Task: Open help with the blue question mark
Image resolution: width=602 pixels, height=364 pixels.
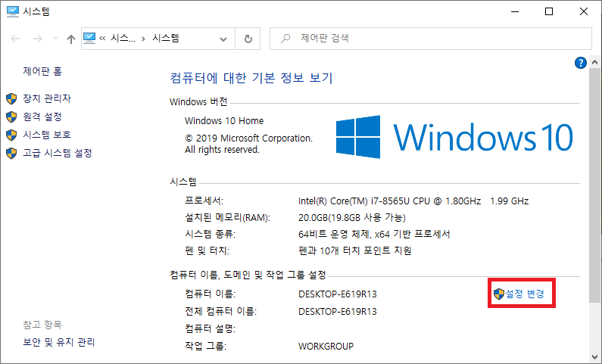Action: point(581,63)
